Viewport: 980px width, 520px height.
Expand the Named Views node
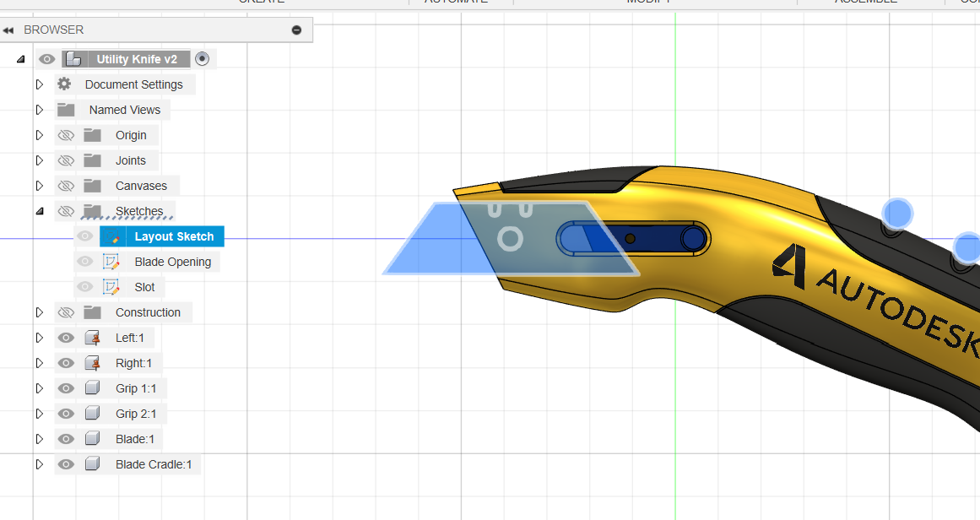[x=40, y=110]
